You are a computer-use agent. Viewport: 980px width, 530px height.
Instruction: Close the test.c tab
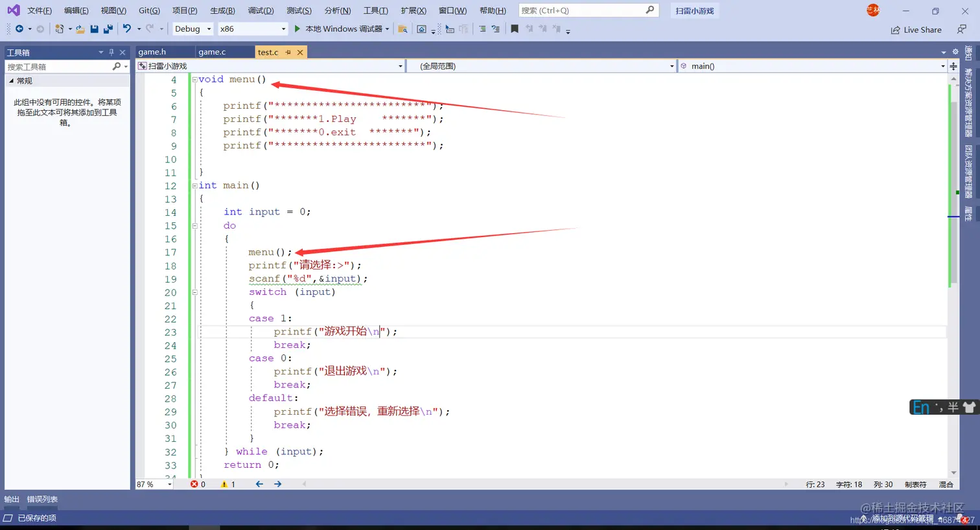click(300, 52)
